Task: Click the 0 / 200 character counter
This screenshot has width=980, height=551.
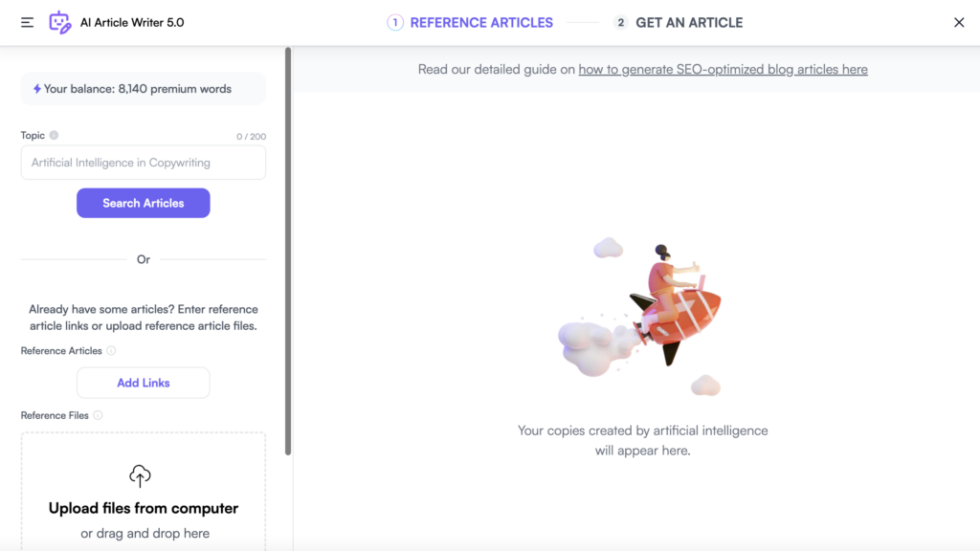Action: coord(251,136)
